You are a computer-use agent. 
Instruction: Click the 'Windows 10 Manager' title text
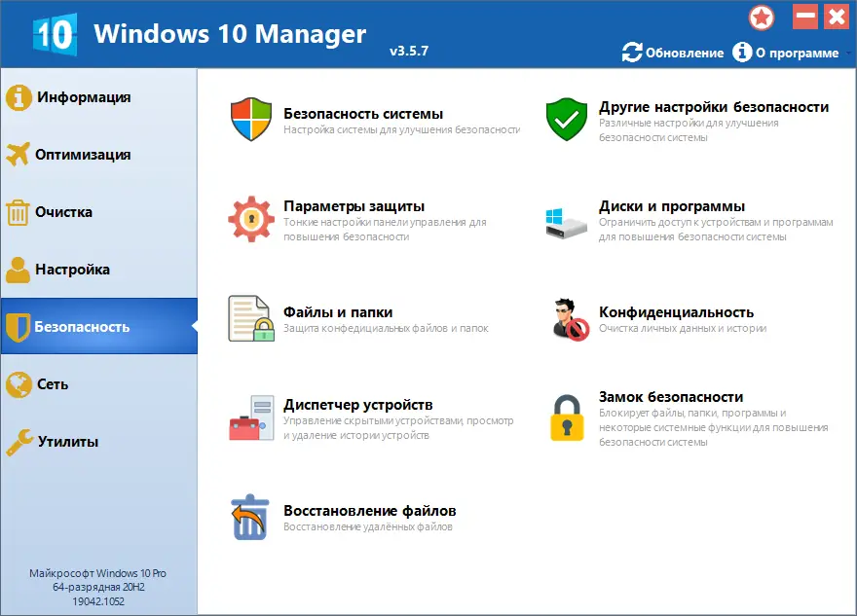[230, 34]
